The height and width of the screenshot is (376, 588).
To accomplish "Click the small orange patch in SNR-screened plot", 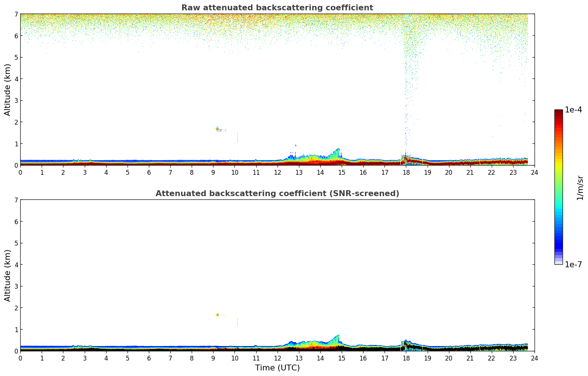I will 217,314.
